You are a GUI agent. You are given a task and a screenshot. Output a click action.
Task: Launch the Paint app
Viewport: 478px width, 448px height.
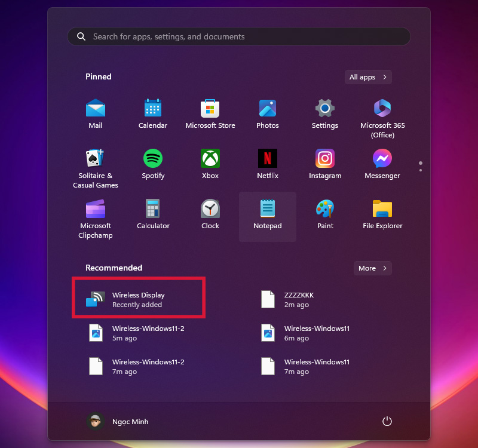pos(325,215)
